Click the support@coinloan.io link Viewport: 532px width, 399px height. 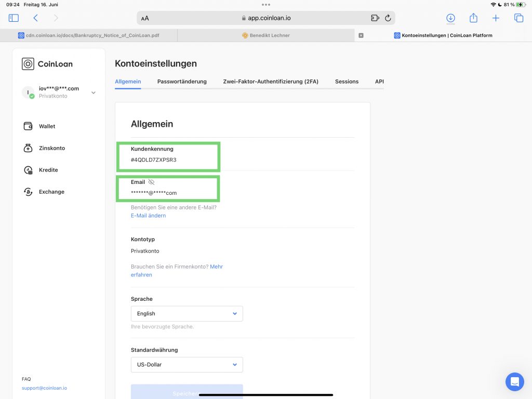tap(45, 388)
